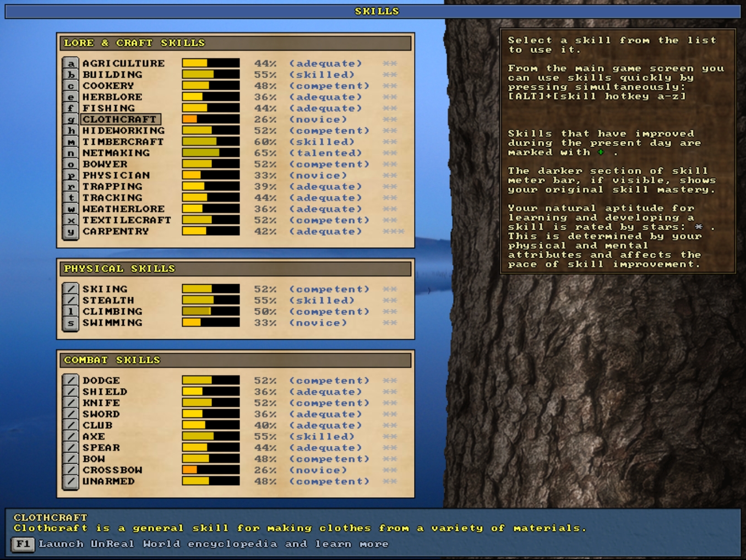This screenshot has width=746, height=560.
Task: Choose Cookery from the skills list
Action: [108, 86]
